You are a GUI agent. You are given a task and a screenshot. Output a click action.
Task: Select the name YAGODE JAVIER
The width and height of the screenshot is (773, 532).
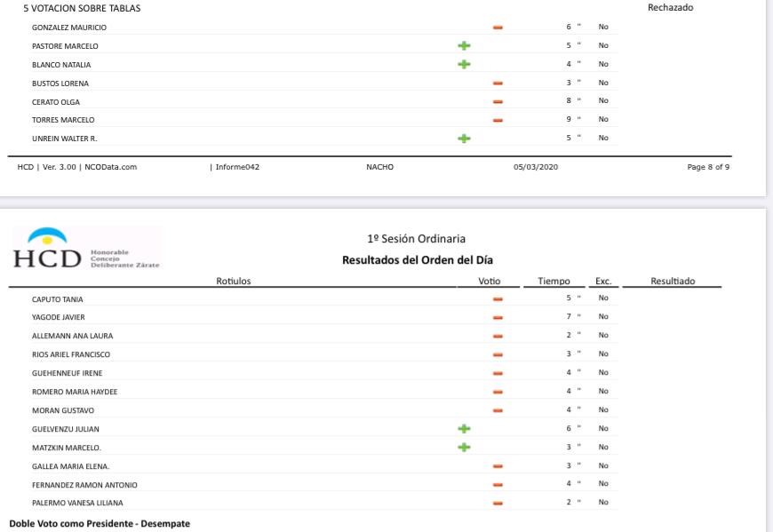point(59,317)
